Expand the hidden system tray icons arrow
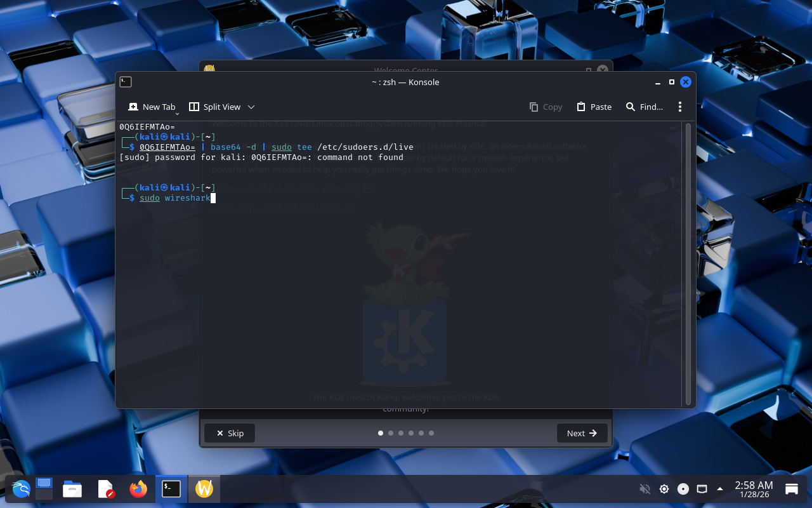812x508 pixels. (720, 489)
